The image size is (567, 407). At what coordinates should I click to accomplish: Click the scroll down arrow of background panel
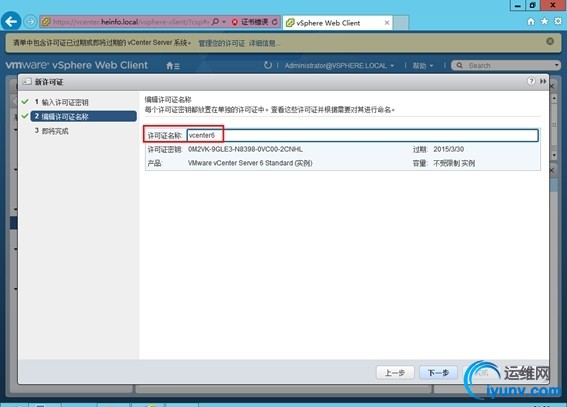(x=554, y=155)
